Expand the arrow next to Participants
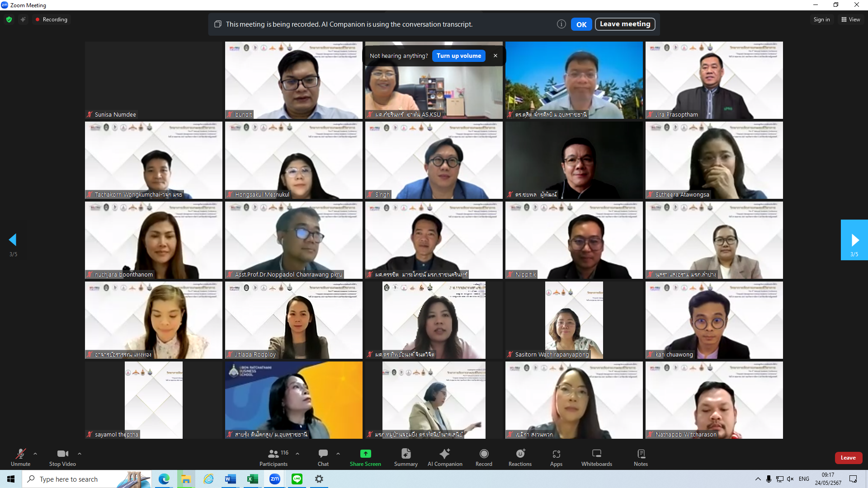The height and width of the screenshot is (488, 868). (x=297, y=454)
